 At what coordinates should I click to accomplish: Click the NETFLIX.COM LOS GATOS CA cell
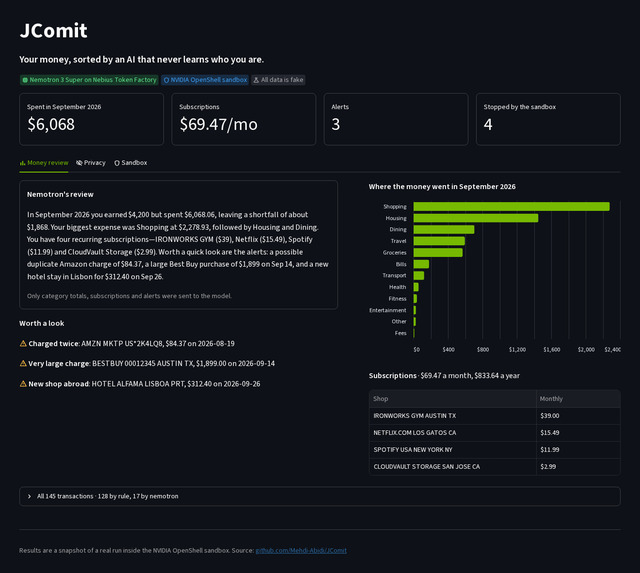[452, 433]
